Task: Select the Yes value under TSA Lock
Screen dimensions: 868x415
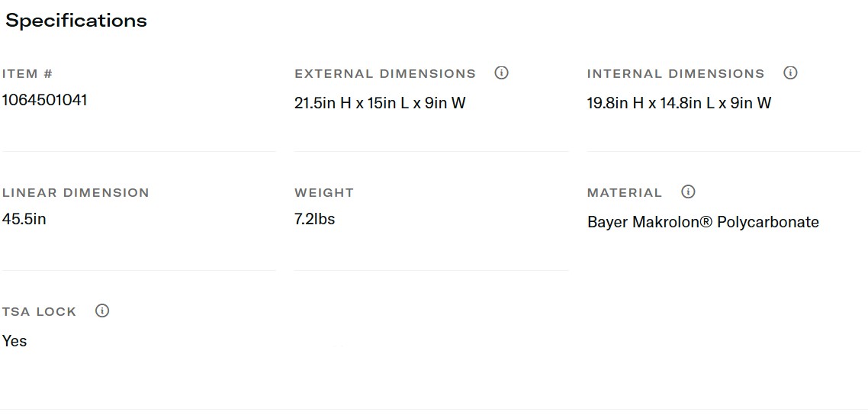Action: pyautogui.click(x=14, y=341)
